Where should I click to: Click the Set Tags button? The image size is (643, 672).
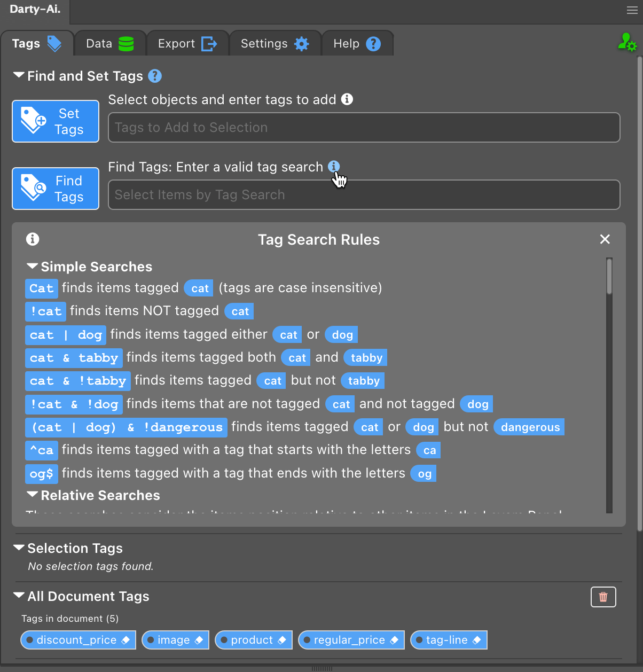[x=56, y=121]
